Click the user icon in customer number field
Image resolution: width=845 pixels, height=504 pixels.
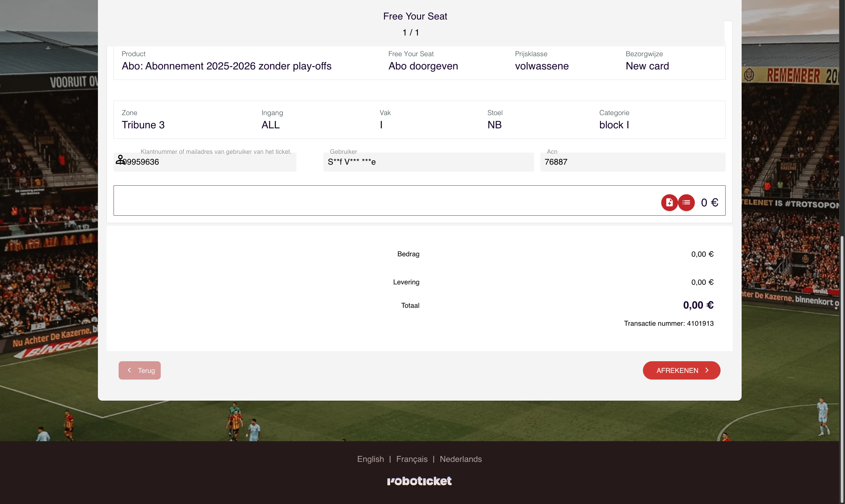coord(120,160)
